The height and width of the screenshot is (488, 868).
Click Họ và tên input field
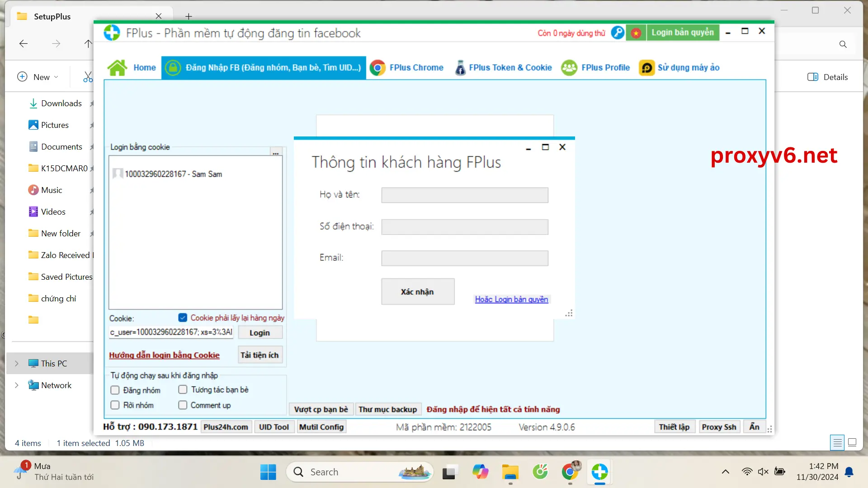[464, 194]
